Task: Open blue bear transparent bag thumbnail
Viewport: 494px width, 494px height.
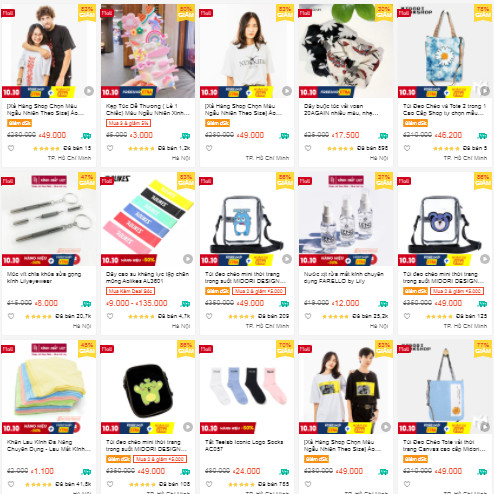Action: coord(445,219)
